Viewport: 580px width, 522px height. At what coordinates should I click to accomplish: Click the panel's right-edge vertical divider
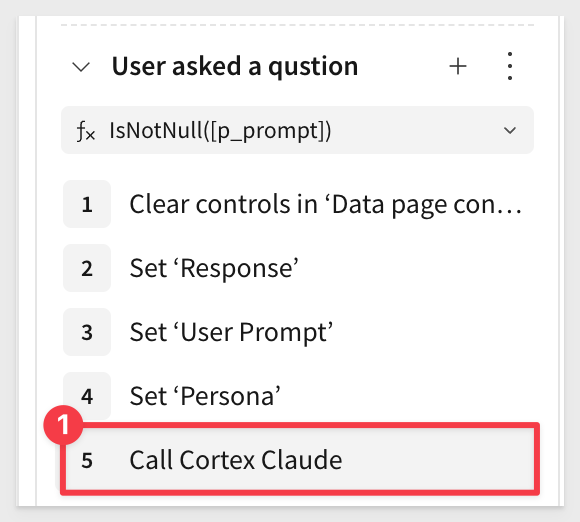[560, 260]
